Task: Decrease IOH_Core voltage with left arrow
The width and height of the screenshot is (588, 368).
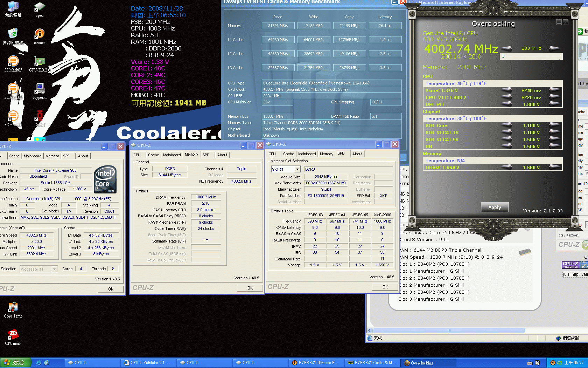Action: click(506, 125)
